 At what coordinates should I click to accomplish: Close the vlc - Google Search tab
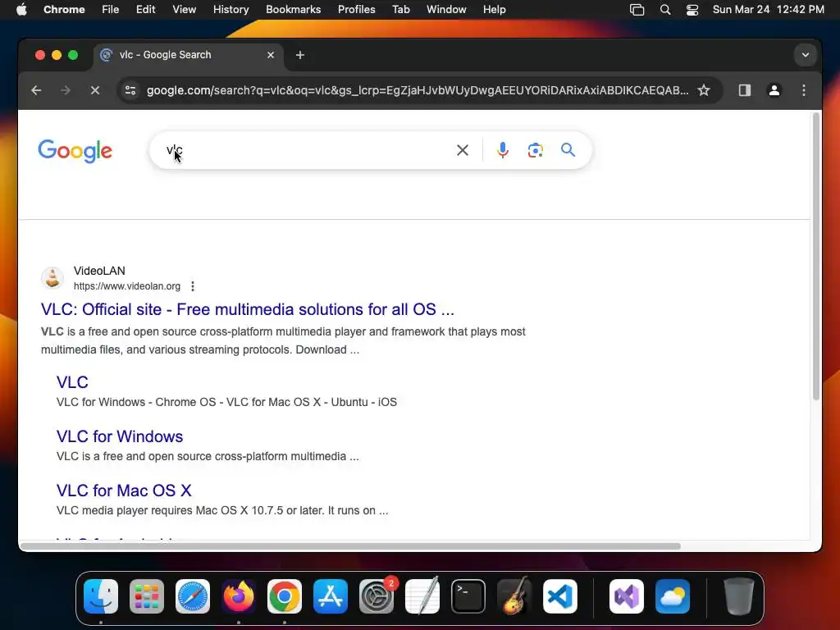point(271,55)
